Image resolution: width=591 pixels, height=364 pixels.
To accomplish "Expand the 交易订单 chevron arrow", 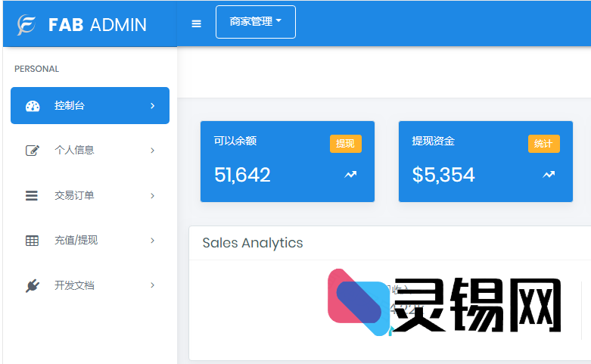I will pyautogui.click(x=152, y=196).
